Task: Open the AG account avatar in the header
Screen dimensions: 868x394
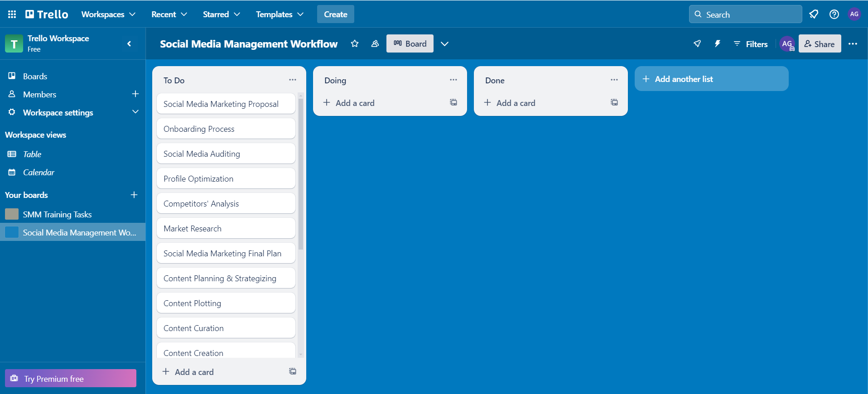Action: pyautogui.click(x=854, y=14)
